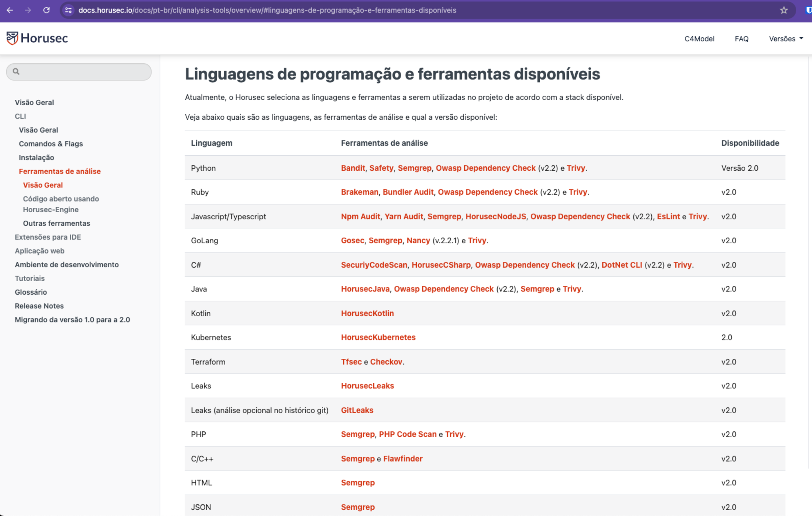Expand Extensões para IDE section
This screenshot has width=812, height=516.
tap(48, 237)
